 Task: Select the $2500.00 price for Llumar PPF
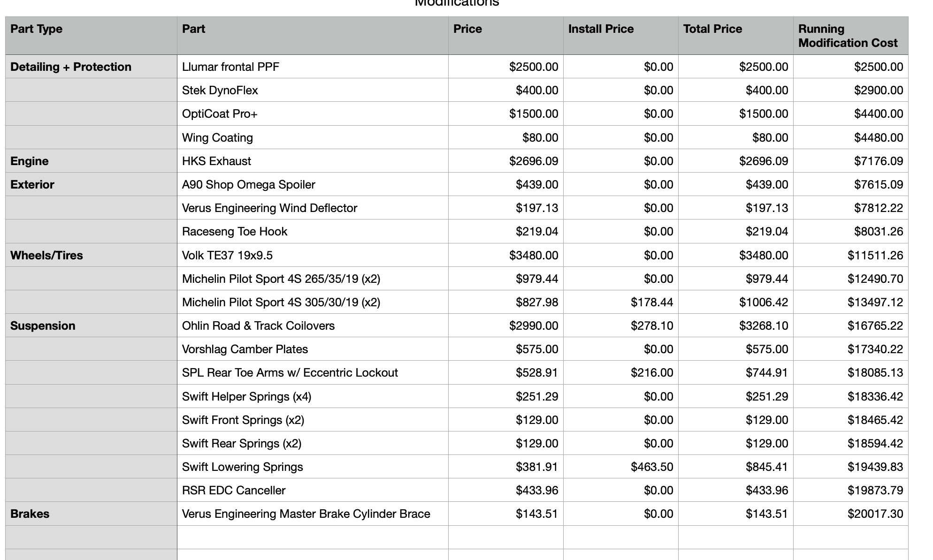pyautogui.click(x=505, y=67)
